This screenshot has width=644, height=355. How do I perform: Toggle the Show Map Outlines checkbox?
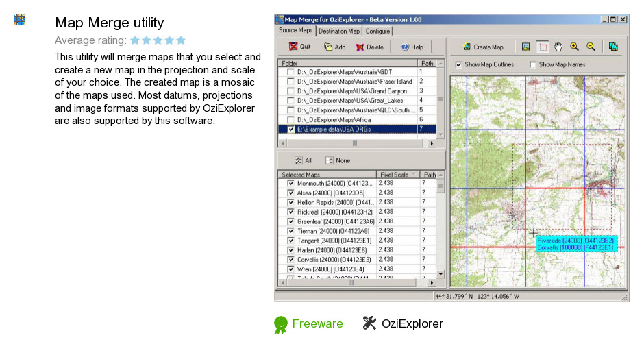[458, 64]
